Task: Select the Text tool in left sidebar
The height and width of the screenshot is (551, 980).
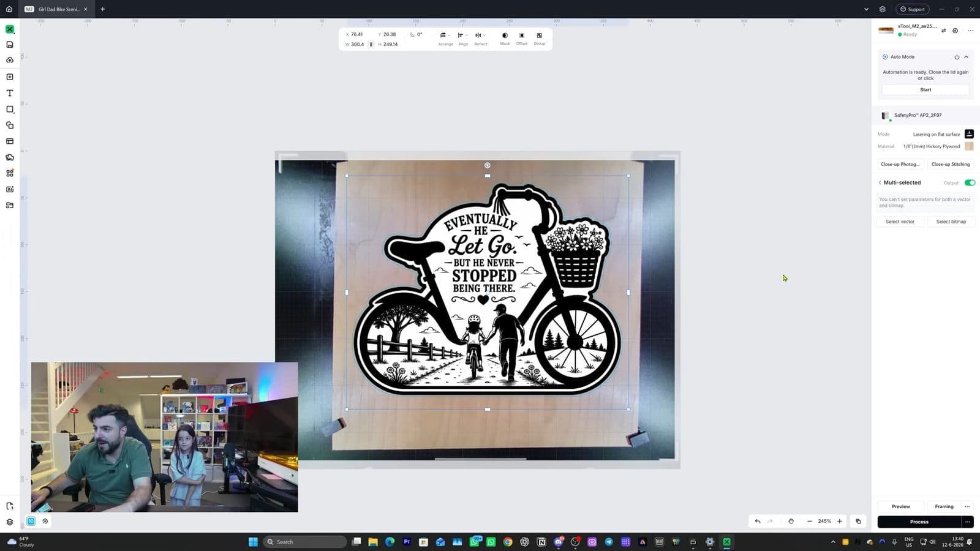Action: point(10,93)
